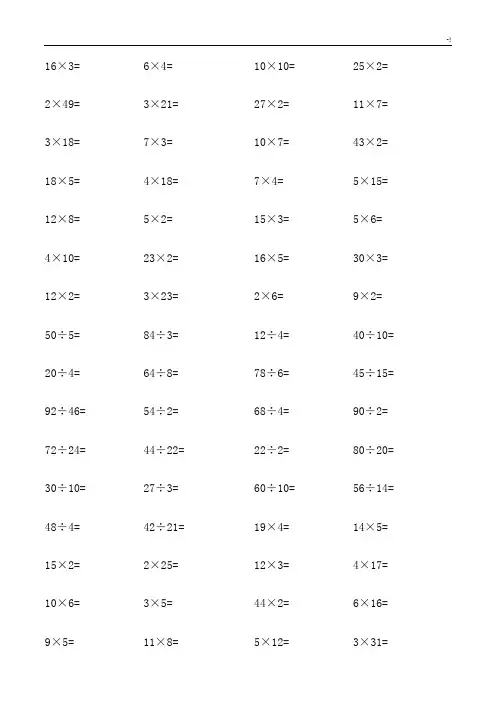Select the equation 10×10=
496x702 pixels.
pos(274,66)
